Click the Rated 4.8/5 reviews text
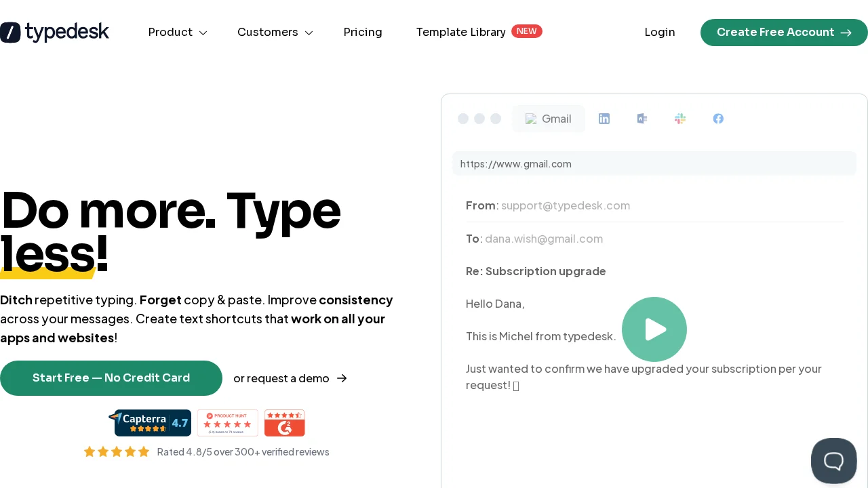This screenshot has height=488, width=868. 243,452
